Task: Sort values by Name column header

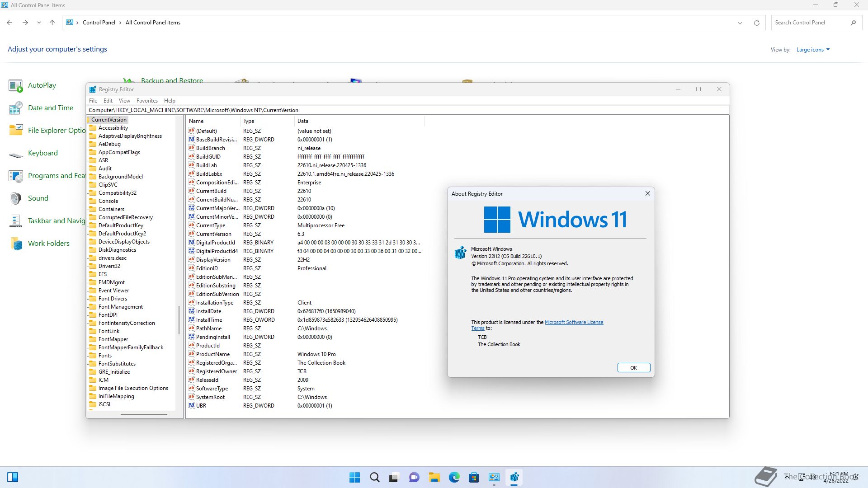Action: click(x=213, y=121)
